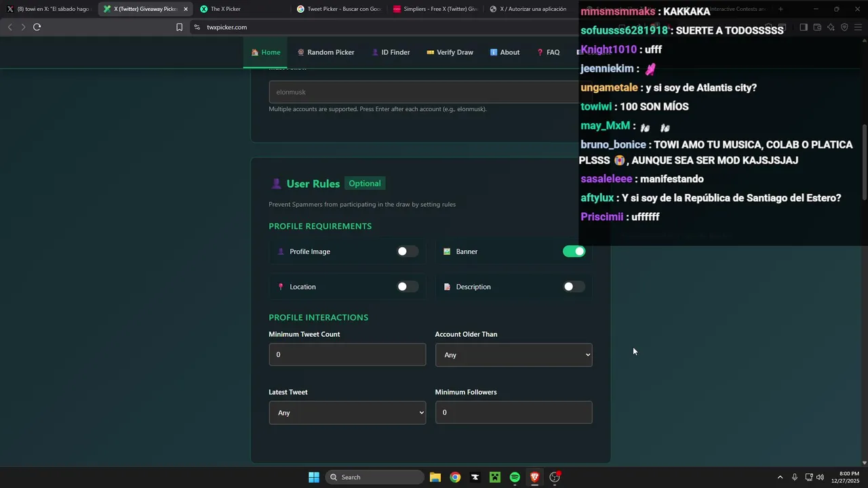Launch Google Chrome from the taskbar
The width and height of the screenshot is (868, 488).
[x=455, y=477]
